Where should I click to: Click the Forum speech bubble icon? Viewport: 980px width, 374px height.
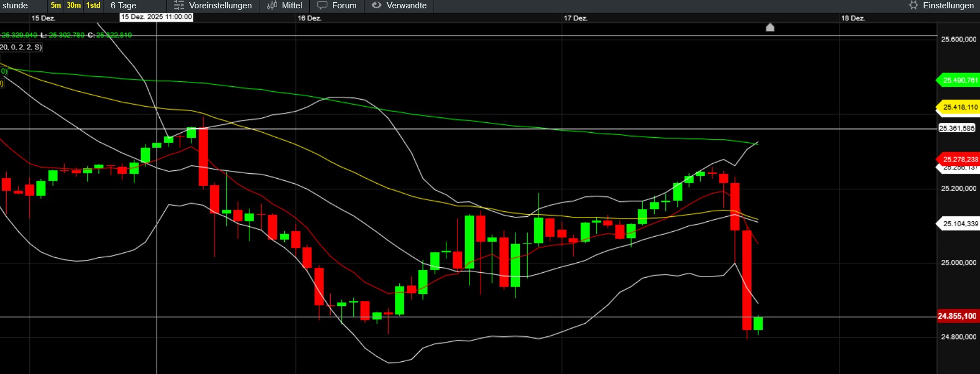322,6
